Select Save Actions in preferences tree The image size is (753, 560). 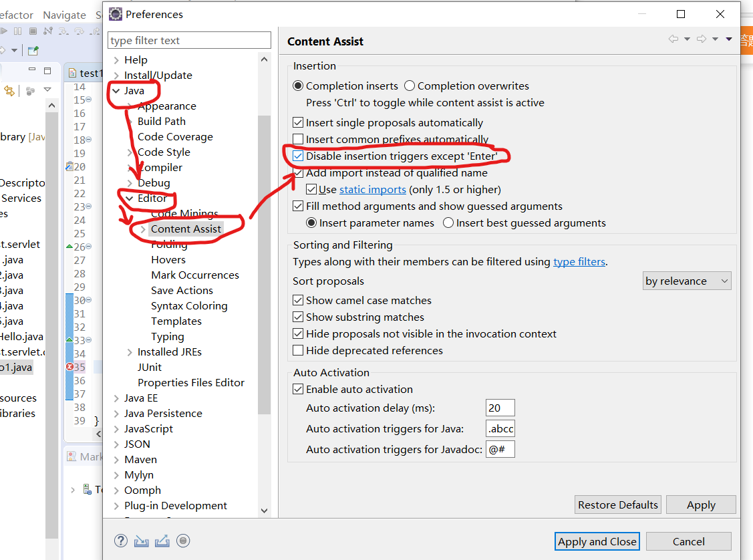point(182,291)
